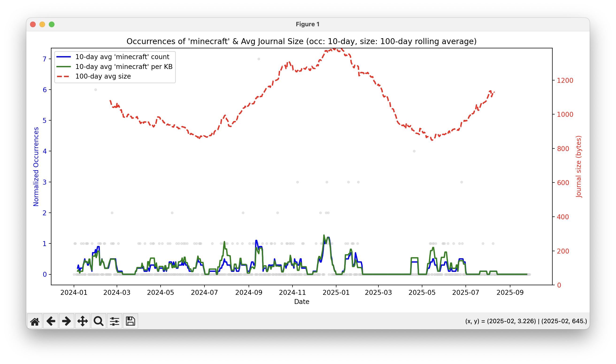Click the "Date" x-axis label
616x364 pixels.
point(301,302)
